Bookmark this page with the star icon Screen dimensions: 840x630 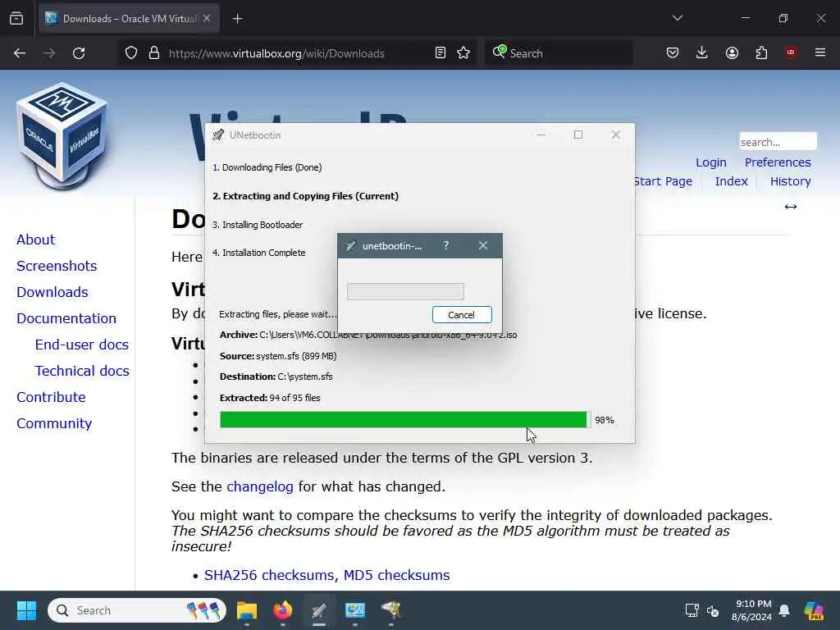pyautogui.click(x=464, y=53)
